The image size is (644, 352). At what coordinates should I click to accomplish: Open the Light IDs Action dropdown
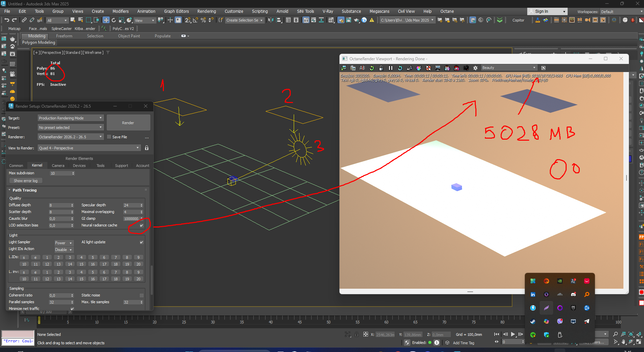click(x=64, y=250)
